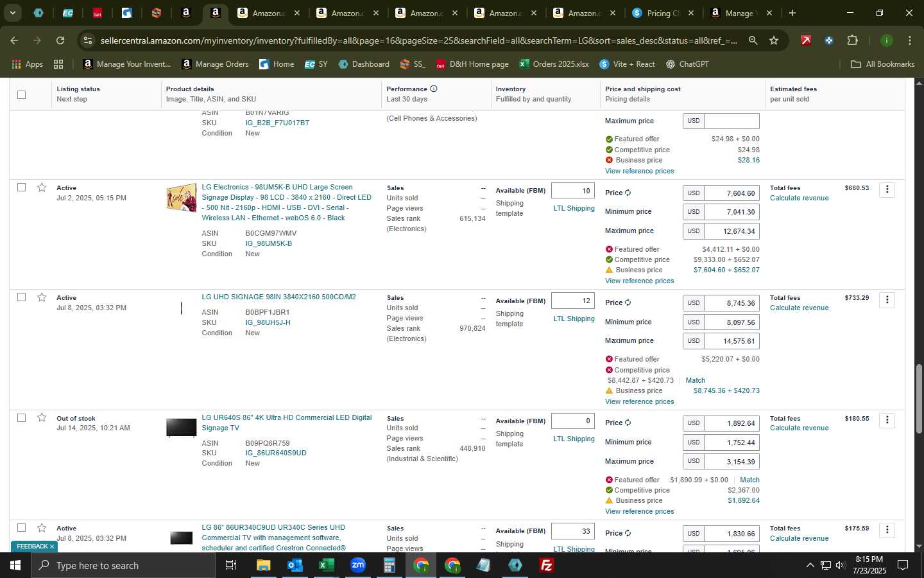The image size is (924, 578).
Task: Open the D&H Home page bookmark
Action: coord(472,64)
